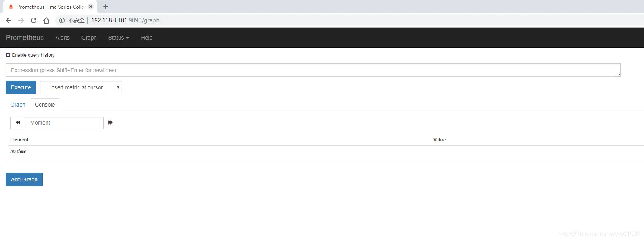Click the Value column header

point(439,140)
